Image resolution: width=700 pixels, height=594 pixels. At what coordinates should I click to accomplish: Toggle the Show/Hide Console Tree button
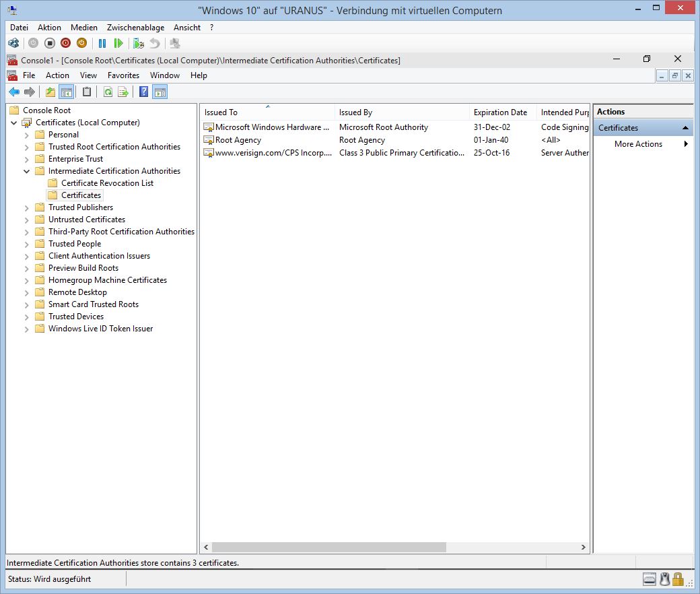(x=66, y=92)
